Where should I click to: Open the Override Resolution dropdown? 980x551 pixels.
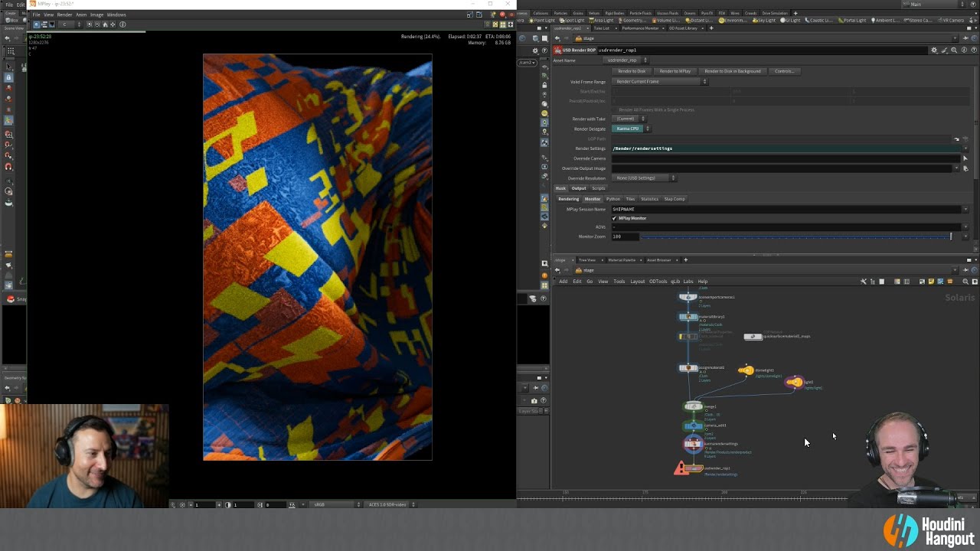(645, 178)
